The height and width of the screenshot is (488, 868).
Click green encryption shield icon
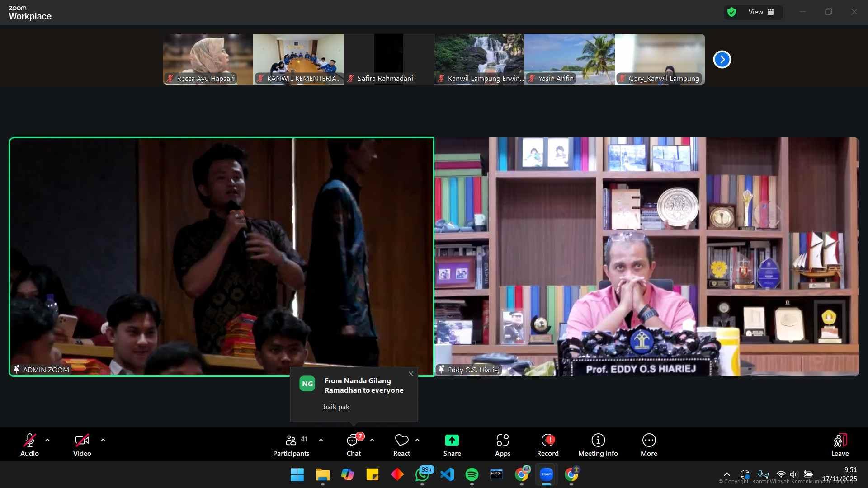pos(731,12)
